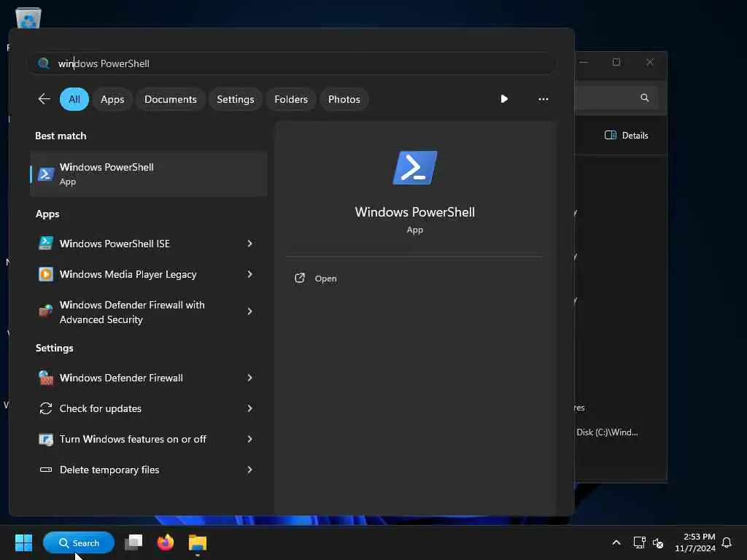747x560 pixels.
Task: Maximize the background Explorer window
Action: point(616,62)
